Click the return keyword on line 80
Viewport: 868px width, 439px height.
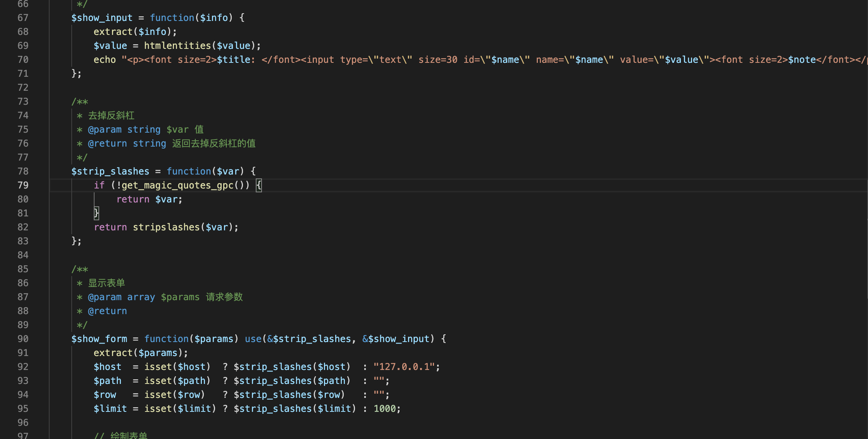click(x=133, y=199)
